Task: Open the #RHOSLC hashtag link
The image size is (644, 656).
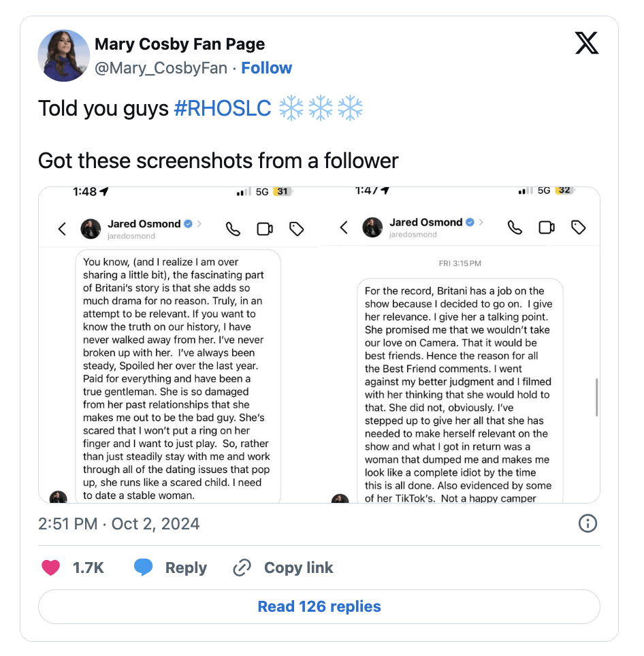Action: pyautogui.click(x=223, y=108)
